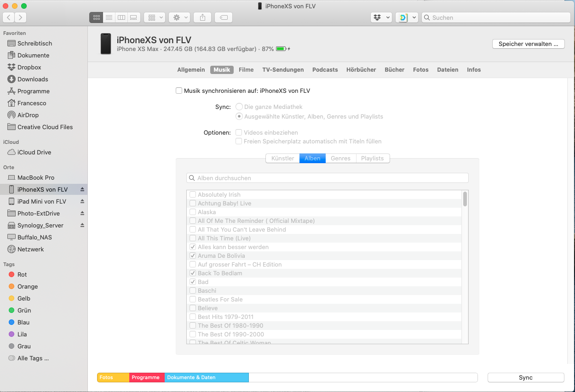Uncheck the Aruma De Bolivia album
The height and width of the screenshot is (392, 575).
(193, 256)
